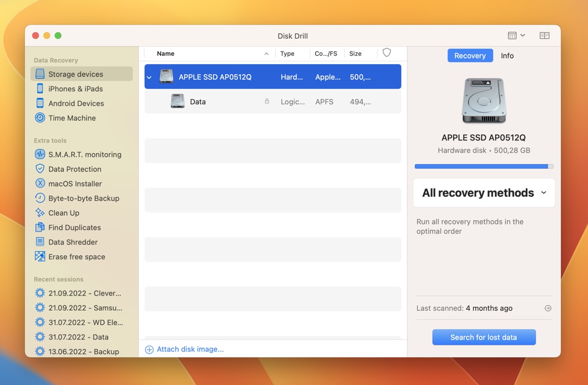Click Last scanned 4 months ago text
The width and height of the screenshot is (588, 385).
click(x=464, y=308)
